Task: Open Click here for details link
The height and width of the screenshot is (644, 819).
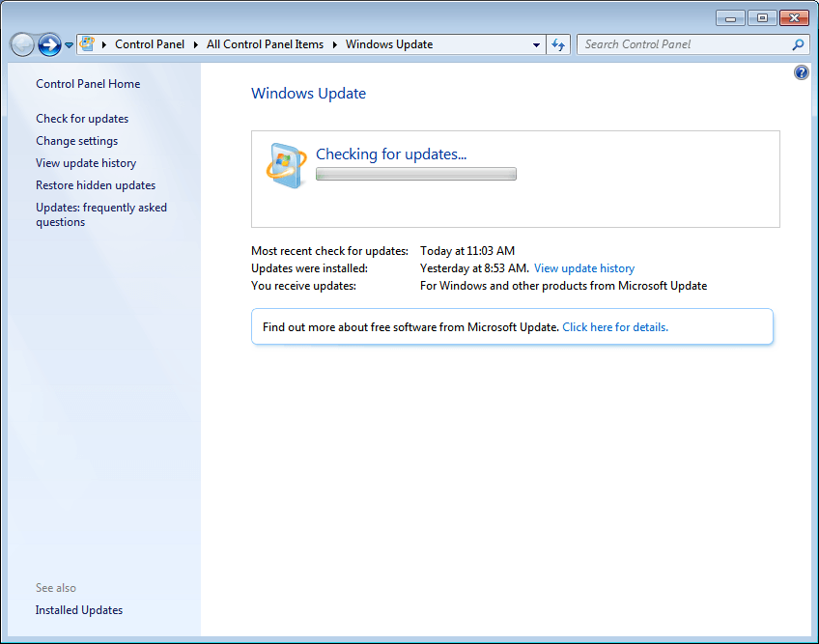Action: pos(615,327)
